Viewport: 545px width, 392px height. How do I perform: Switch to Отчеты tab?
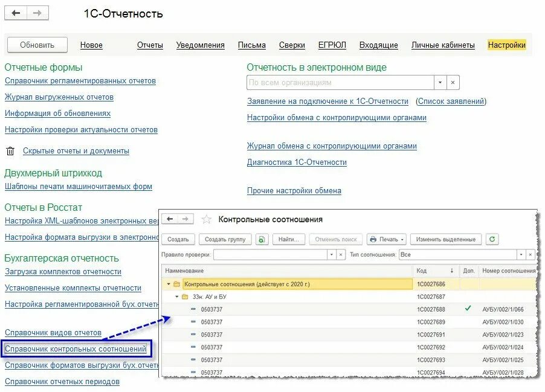click(150, 45)
